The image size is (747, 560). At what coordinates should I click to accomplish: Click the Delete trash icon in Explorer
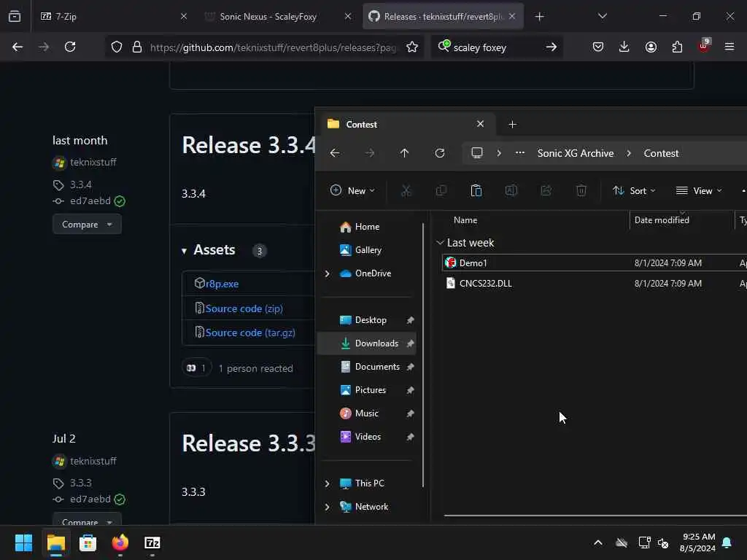tap(581, 191)
